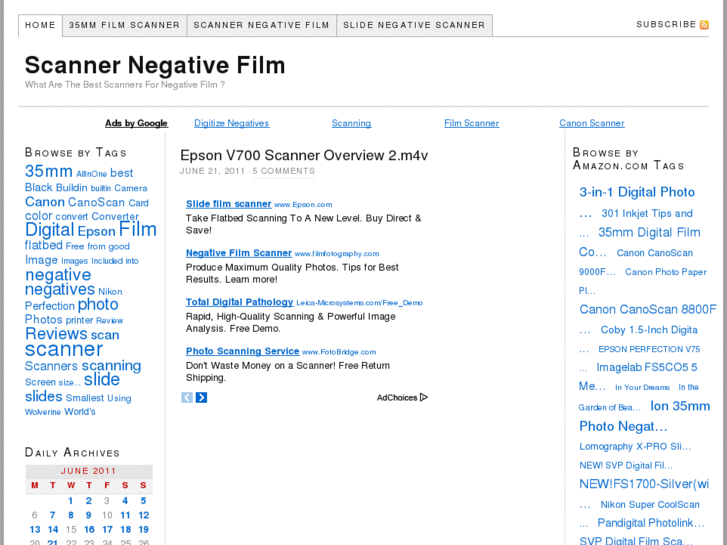Select the Wolverine tag
The height and width of the screenshot is (545, 727).
(43, 412)
